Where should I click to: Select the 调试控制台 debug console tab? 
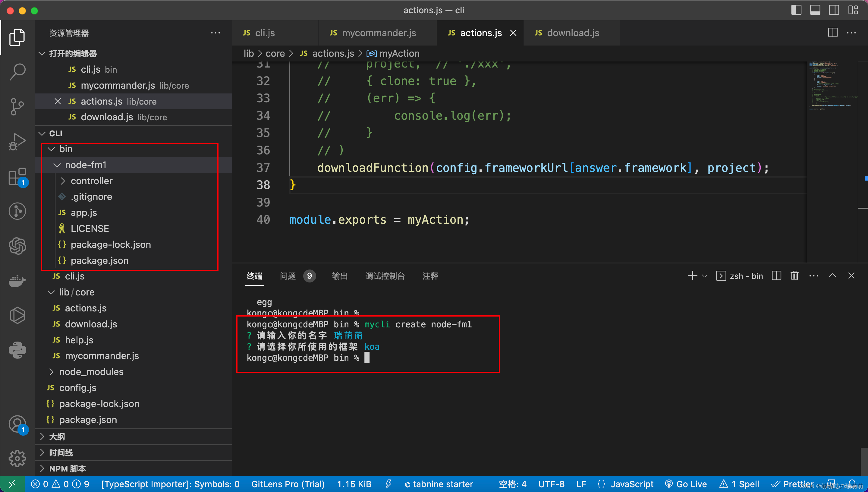(385, 276)
